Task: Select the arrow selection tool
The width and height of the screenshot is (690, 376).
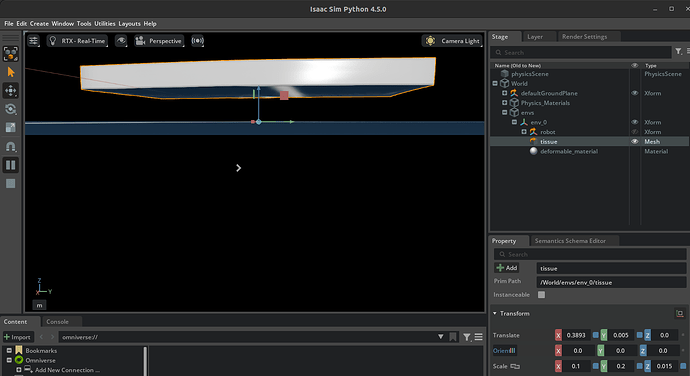Action: 11,72
